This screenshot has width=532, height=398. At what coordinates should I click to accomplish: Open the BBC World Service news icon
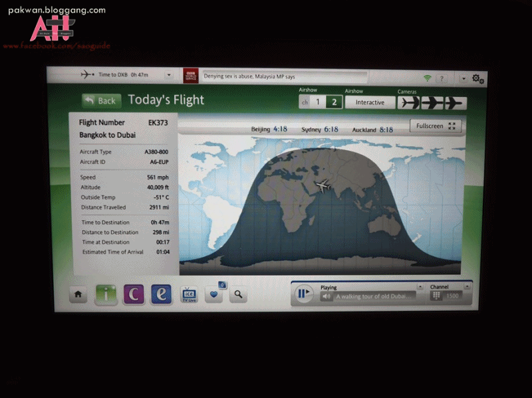(x=191, y=76)
